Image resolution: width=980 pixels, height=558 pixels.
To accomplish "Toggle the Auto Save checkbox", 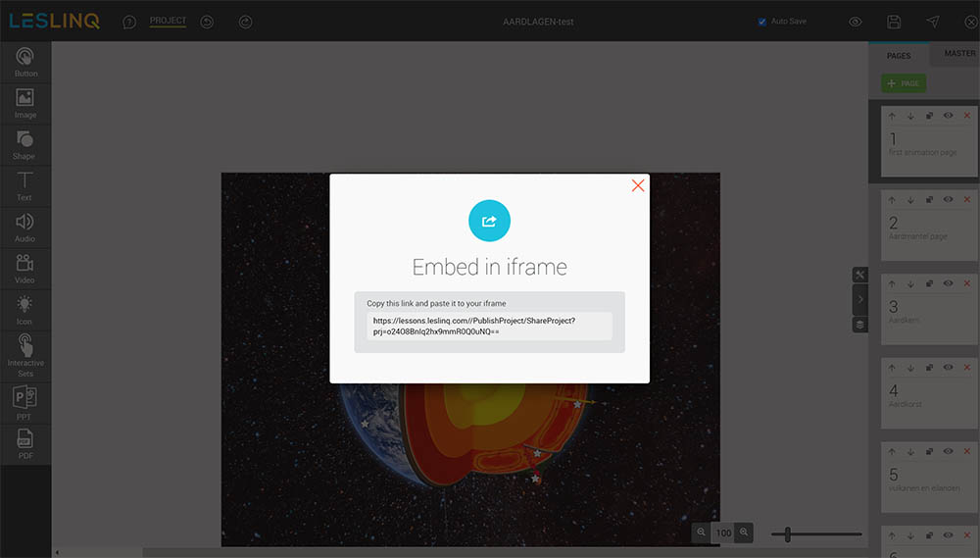I will tap(761, 22).
